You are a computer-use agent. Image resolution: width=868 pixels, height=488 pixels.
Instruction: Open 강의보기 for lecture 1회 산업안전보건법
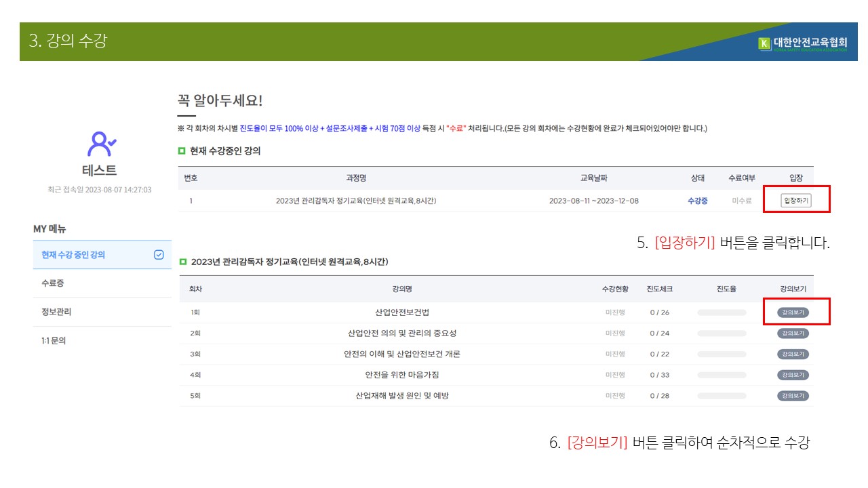point(793,312)
